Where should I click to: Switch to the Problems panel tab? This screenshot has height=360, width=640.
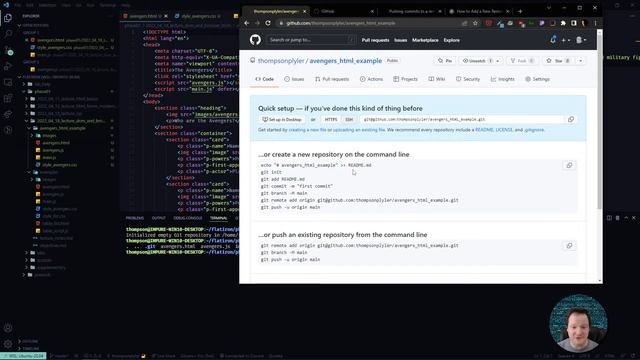[x=135, y=218]
